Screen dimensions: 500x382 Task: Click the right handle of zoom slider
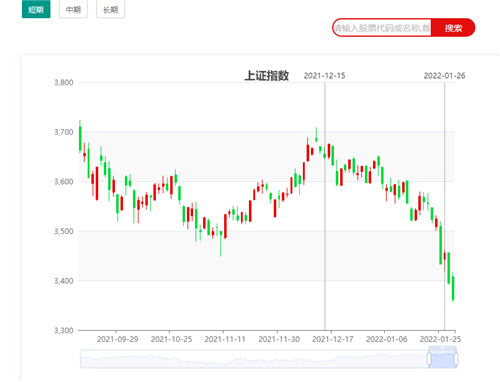point(456,359)
